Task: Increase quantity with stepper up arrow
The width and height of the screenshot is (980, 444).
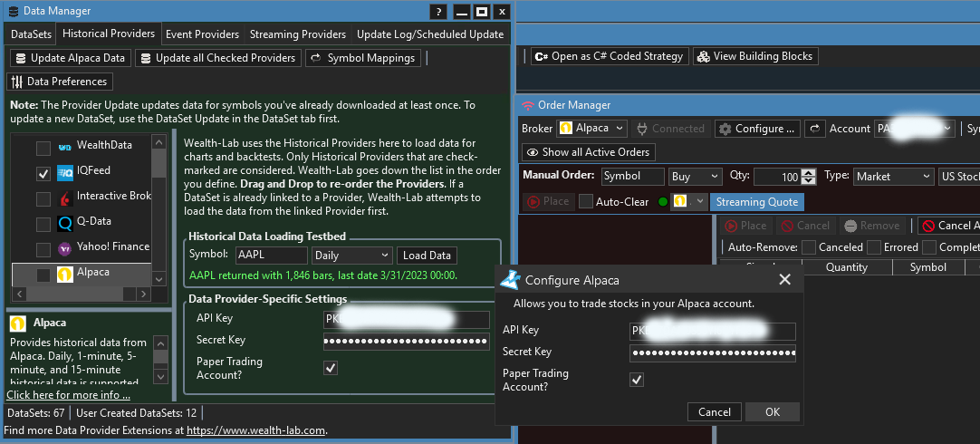Action: point(809,172)
